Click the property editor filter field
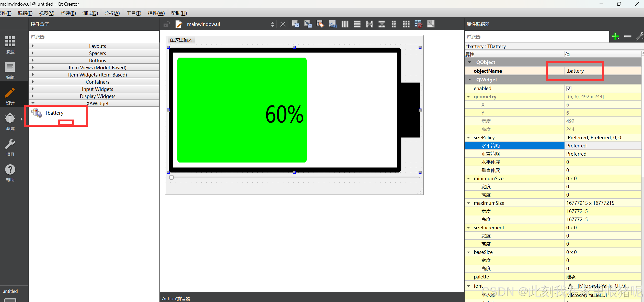The image size is (644, 302). click(537, 37)
